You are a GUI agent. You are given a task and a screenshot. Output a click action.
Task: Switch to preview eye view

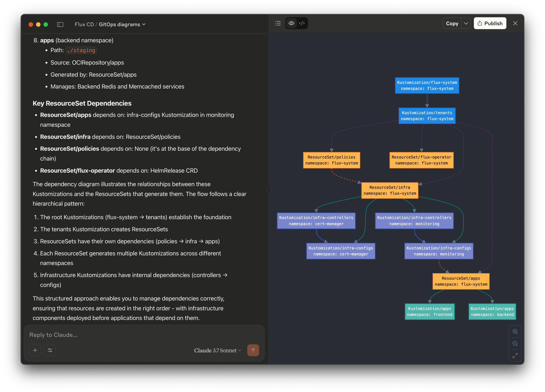coord(291,23)
